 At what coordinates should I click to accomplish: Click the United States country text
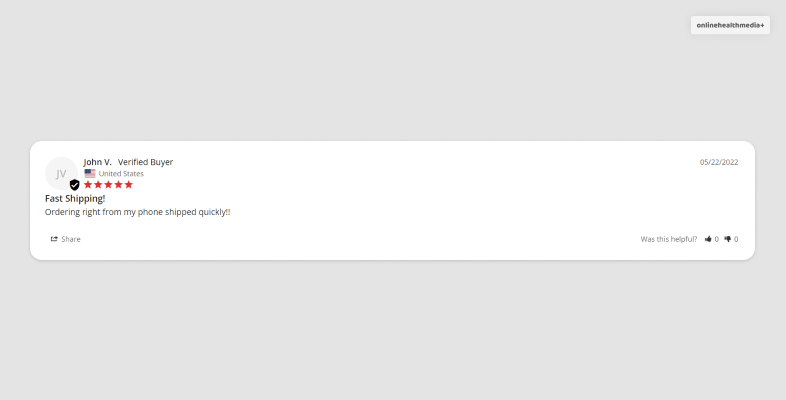(121, 173)
